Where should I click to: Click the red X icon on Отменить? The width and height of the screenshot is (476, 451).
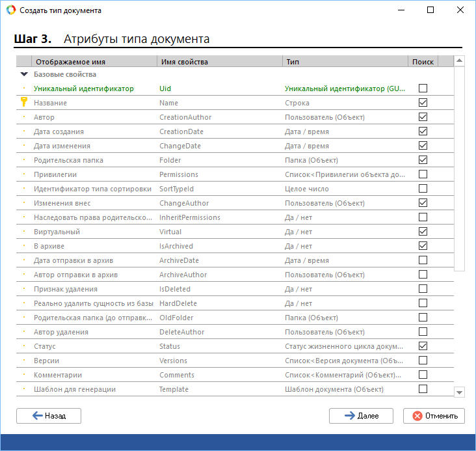tap(416, 416)
